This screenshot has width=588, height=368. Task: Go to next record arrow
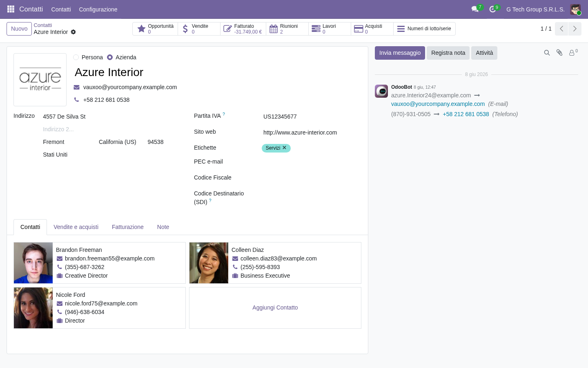point(575,29)
